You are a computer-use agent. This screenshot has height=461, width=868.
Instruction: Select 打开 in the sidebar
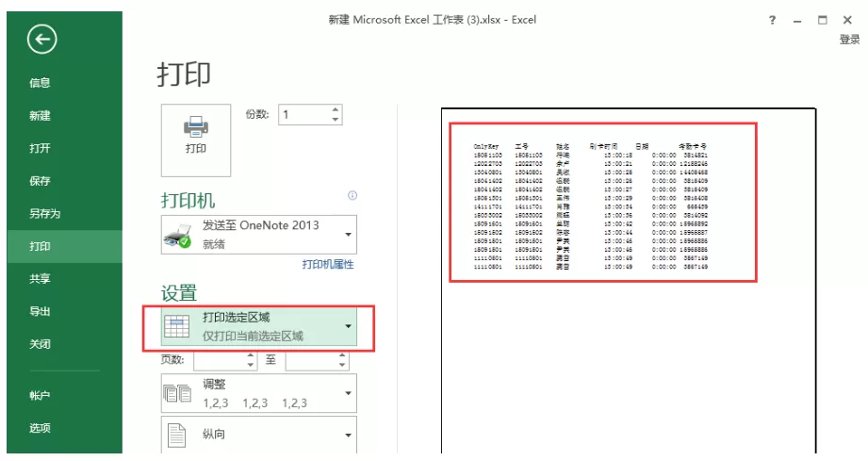coord(40,148)
